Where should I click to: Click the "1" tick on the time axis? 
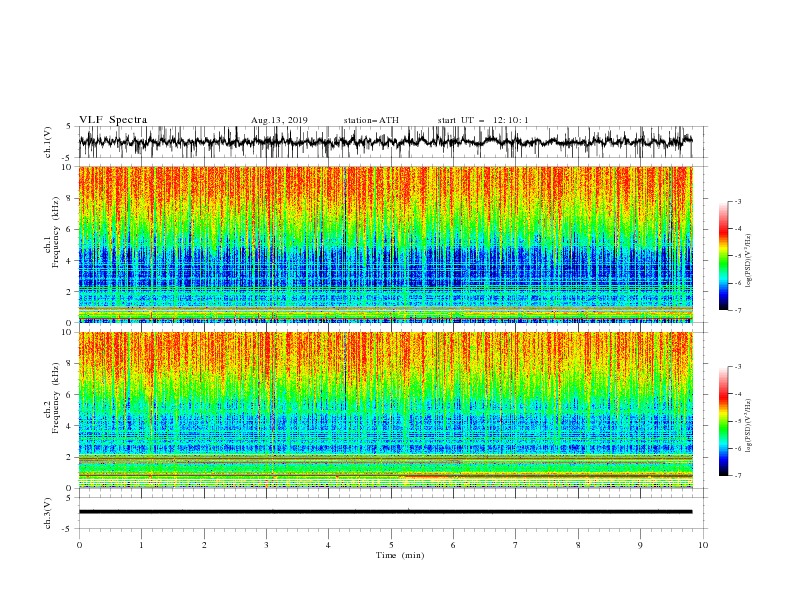coord(141,545)
